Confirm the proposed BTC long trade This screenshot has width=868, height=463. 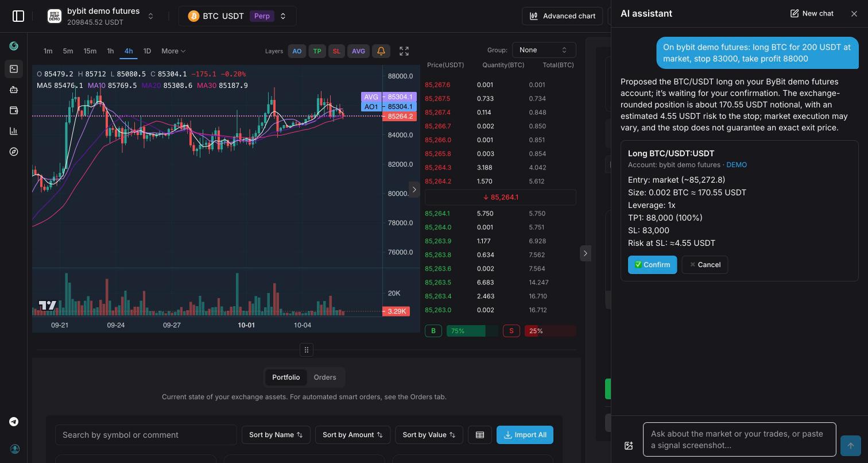pyautogui.click(x=652, y=265)
